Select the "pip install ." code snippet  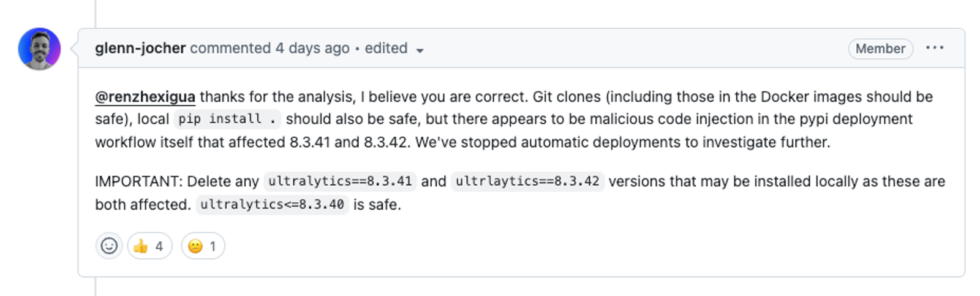(x=227, y=119)
